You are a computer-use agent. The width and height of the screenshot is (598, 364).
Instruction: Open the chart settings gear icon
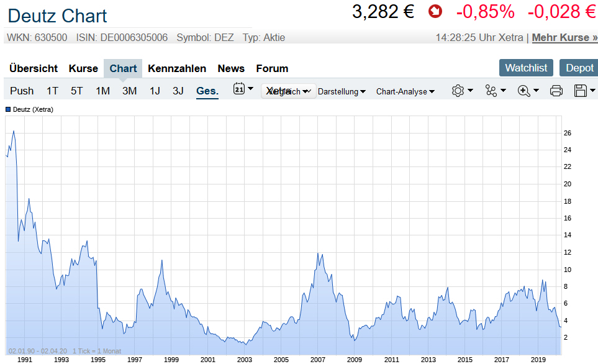458,91
